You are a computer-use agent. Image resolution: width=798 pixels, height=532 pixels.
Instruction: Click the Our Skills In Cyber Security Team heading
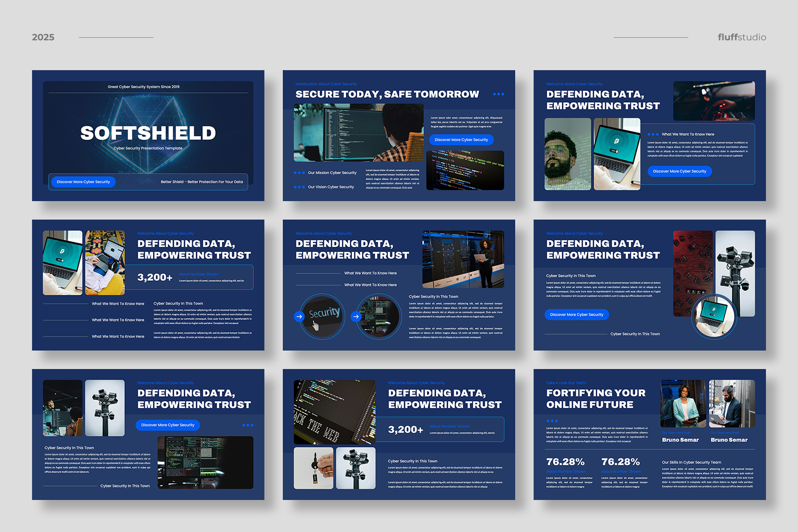(691, 462)
